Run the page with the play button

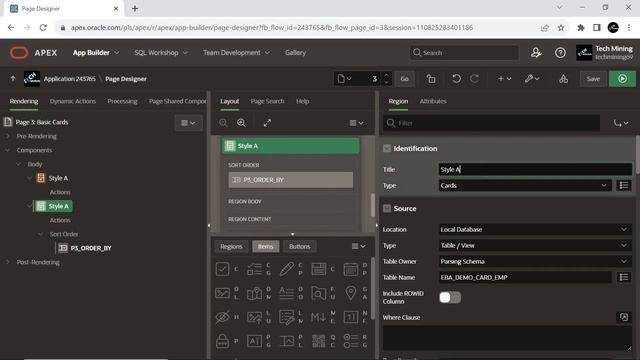click(622, 79)
